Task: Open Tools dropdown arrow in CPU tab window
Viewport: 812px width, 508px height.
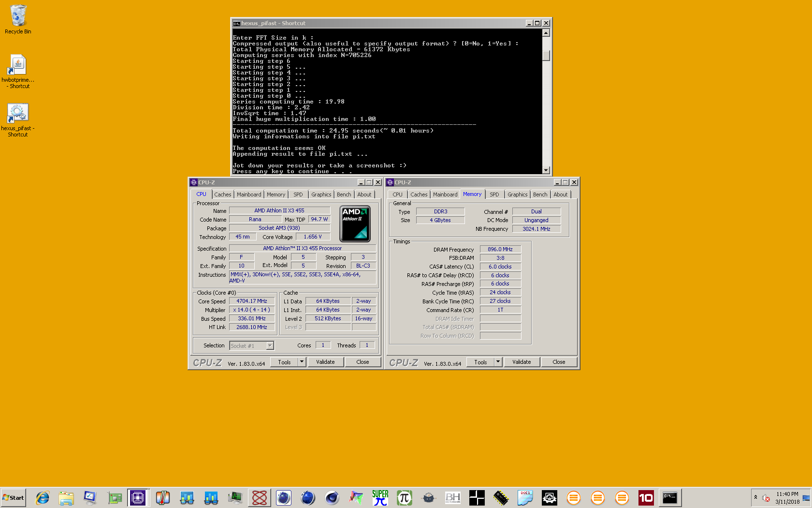Action: [302, 362]
